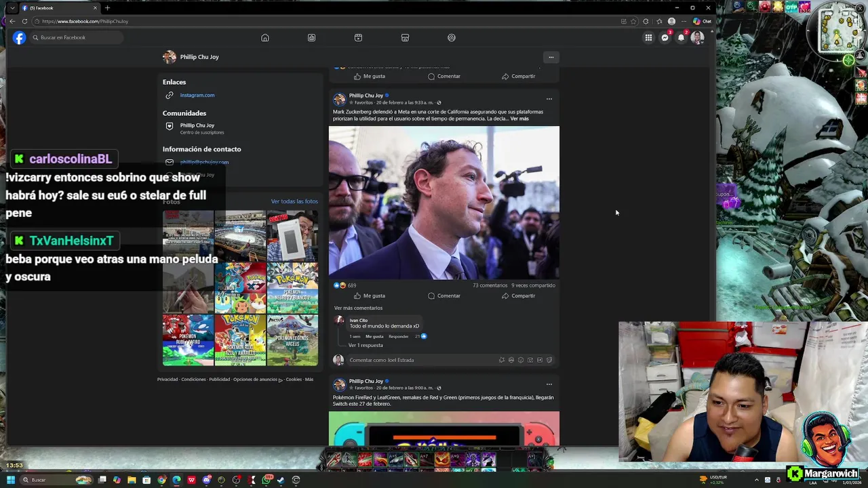Reload the page with the refresh icon
Viewport: 868px width, 488px height.
point(24,21)
